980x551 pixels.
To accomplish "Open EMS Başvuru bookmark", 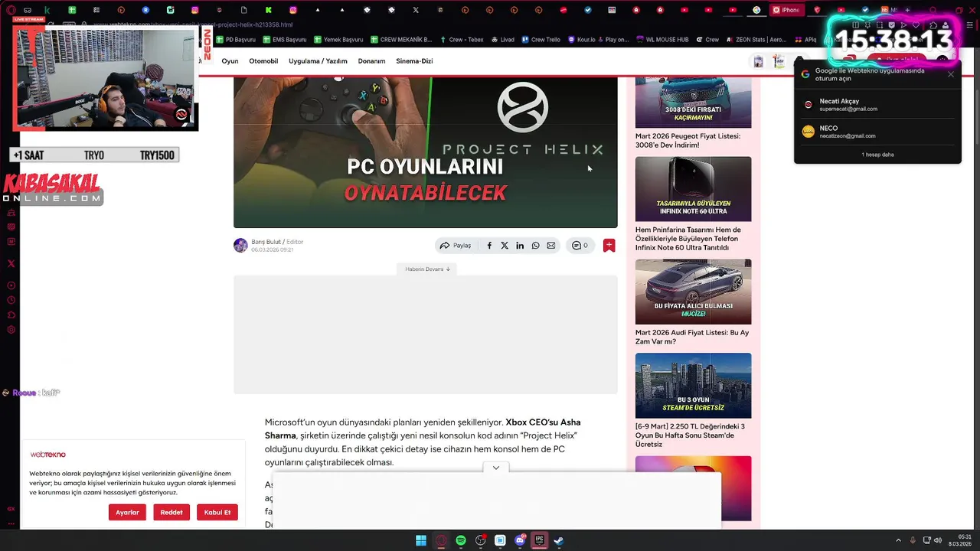I will tap(285, 40).
